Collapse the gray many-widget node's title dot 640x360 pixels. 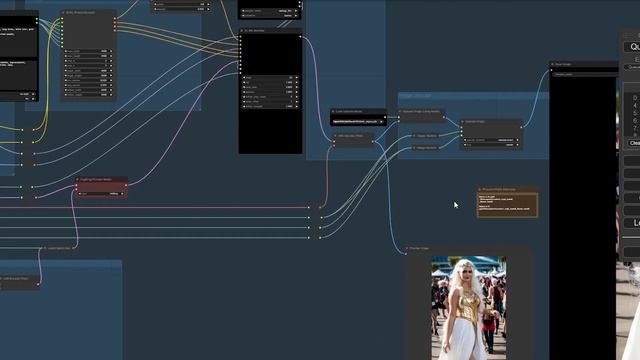[x=63, y=13]
